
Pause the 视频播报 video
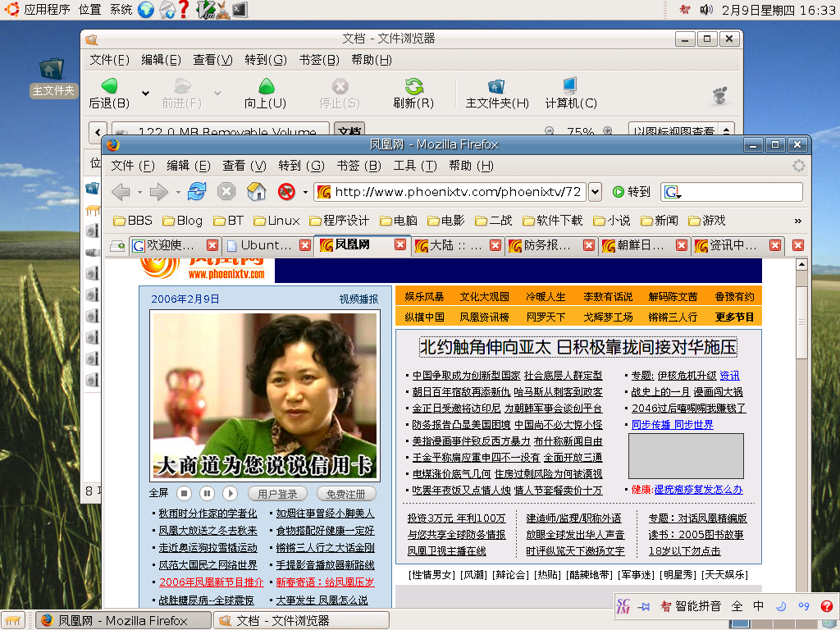tap(207, 493)
